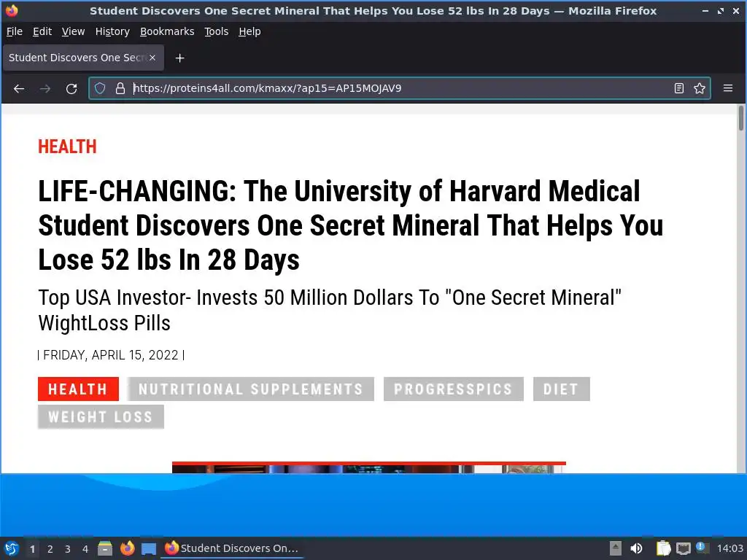Screen dimensions: 747x560
Task: Open the removable media tray icon
Action: tap(616, 548)
